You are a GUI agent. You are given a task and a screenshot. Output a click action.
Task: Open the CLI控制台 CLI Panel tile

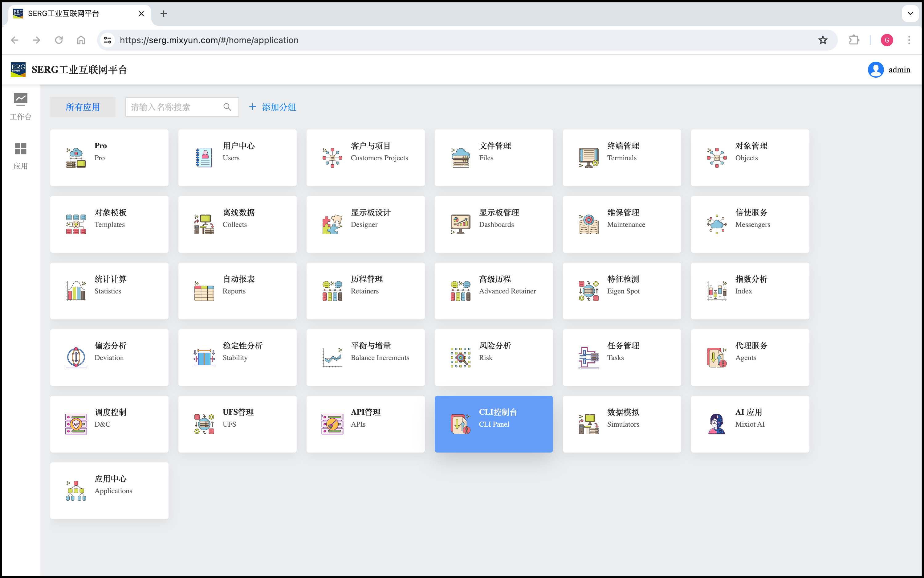(494, 424)
